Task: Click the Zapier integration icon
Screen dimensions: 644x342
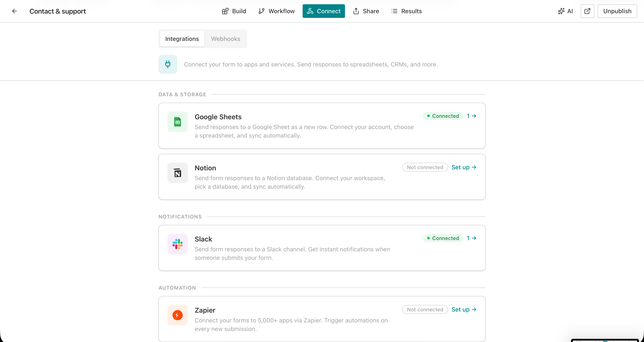Action: [x=177, y=315]
